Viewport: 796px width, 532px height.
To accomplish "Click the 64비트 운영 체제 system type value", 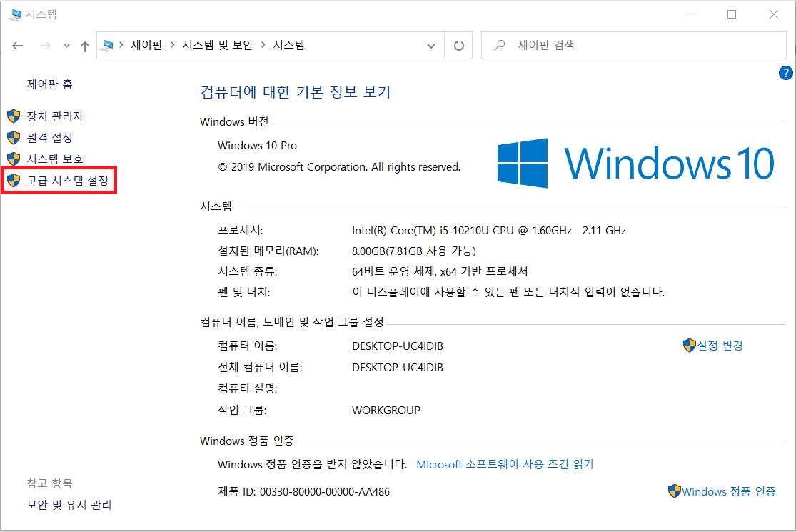I will (440, 271).
